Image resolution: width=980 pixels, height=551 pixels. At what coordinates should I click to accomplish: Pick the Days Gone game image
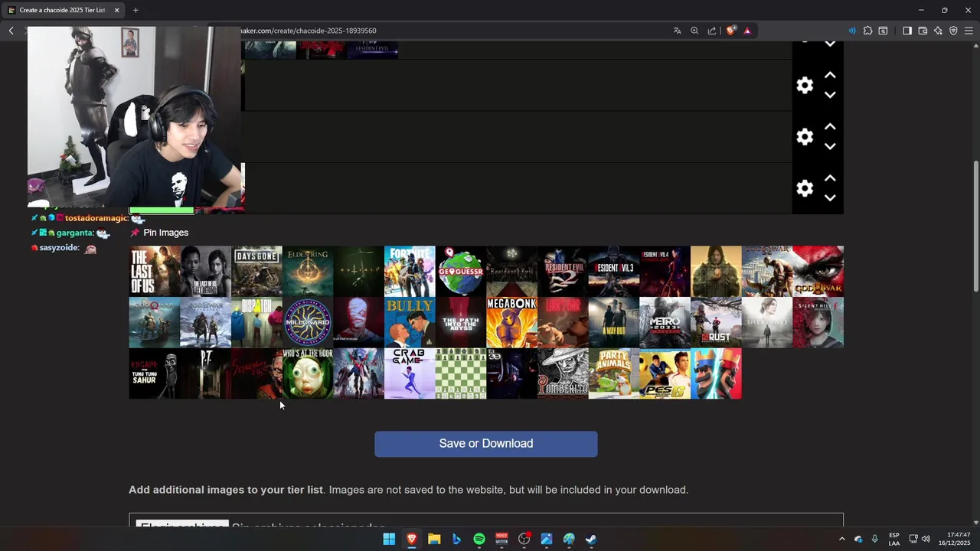[x=256, y=271]
